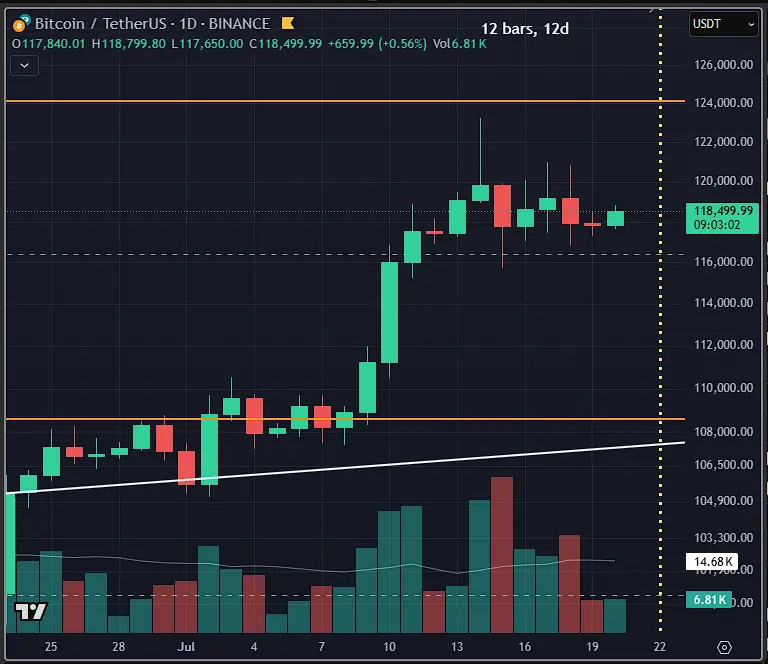Click the BINANCE exchange label
This screenshot has height=664, width=768.
pyautogui.click(x=240, y=24)
